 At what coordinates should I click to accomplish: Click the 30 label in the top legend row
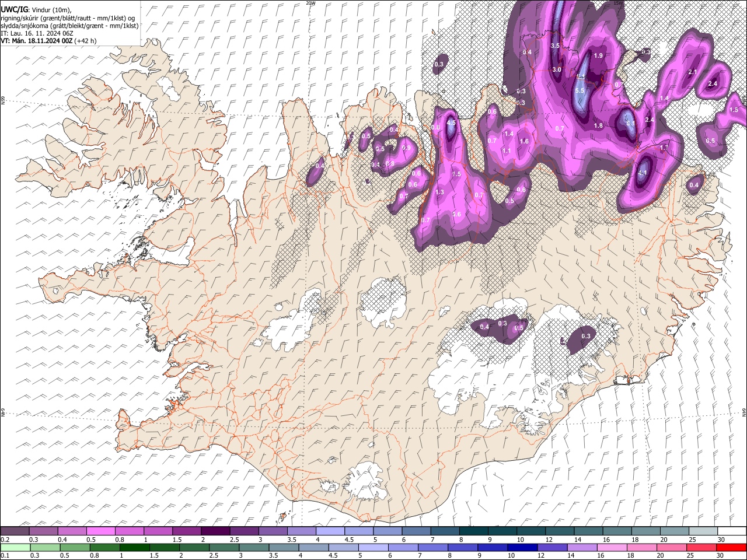tap(721, 540)
